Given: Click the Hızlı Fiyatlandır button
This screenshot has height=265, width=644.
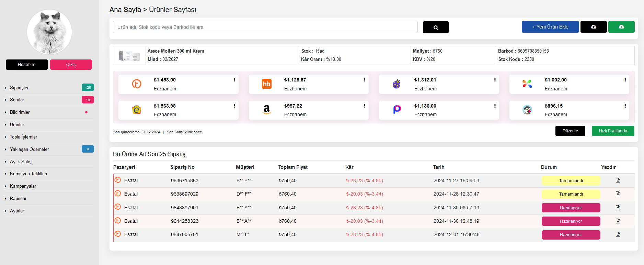Looking at the screenshot, I should [612, 131].
